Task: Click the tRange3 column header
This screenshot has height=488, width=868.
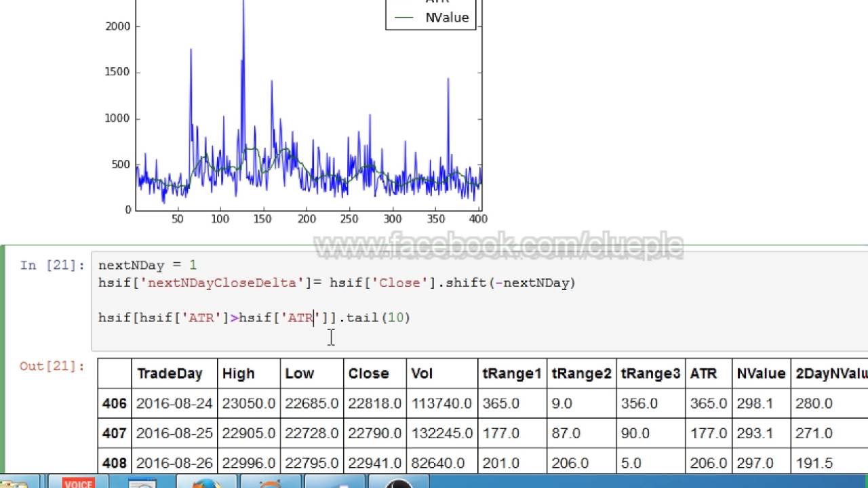Action: coord(651,373)
